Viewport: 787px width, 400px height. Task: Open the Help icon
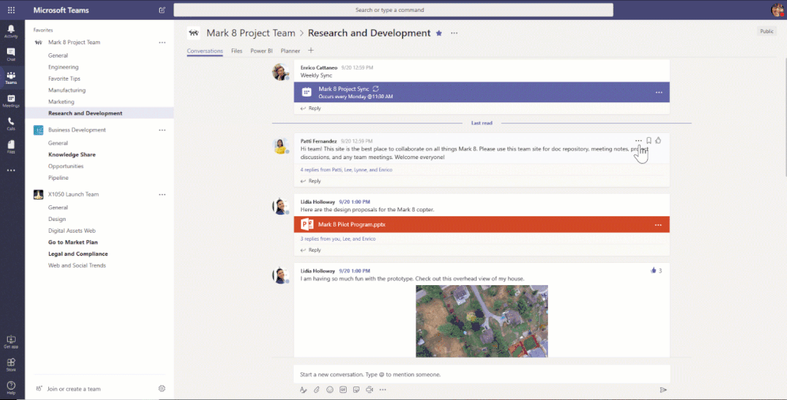tap(11, 388)
